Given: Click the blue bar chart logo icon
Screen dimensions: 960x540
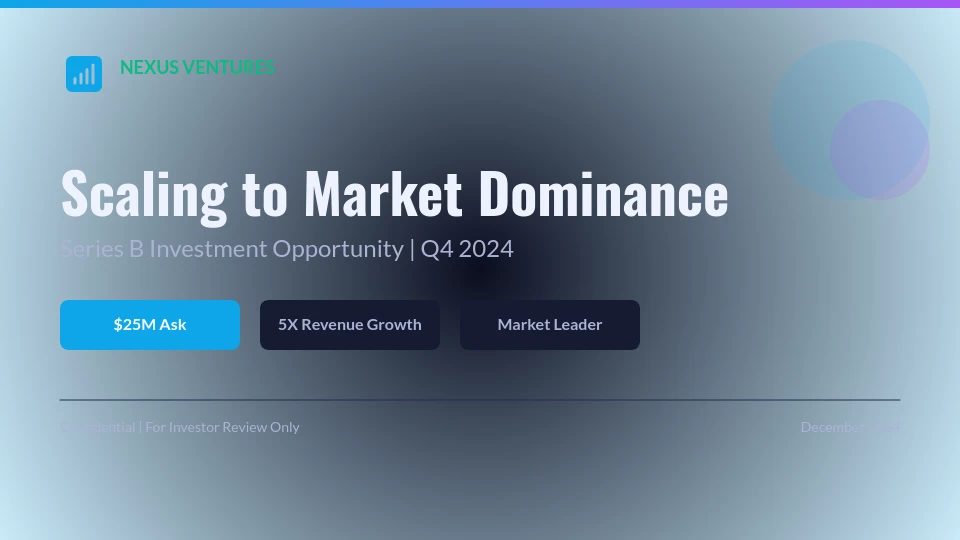Looking at the screenshot, I should (84, 74).
